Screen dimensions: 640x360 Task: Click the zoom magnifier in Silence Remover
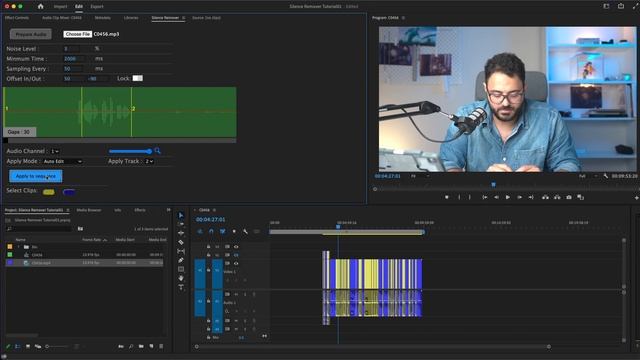[158, 151]
